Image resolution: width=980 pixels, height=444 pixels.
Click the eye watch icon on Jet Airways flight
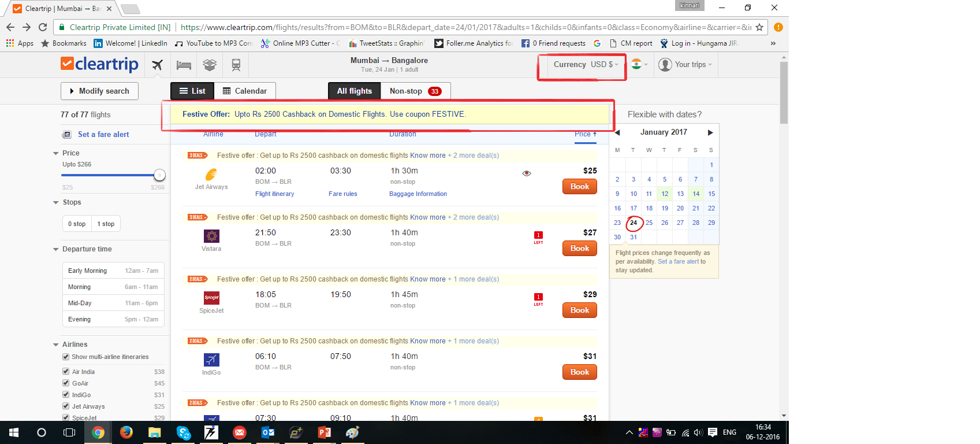[x=527, y=173]
